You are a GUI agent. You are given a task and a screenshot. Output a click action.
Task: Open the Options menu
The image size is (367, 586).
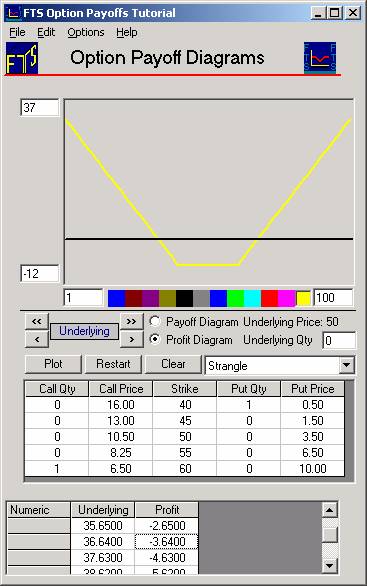(x=86, y=33)
